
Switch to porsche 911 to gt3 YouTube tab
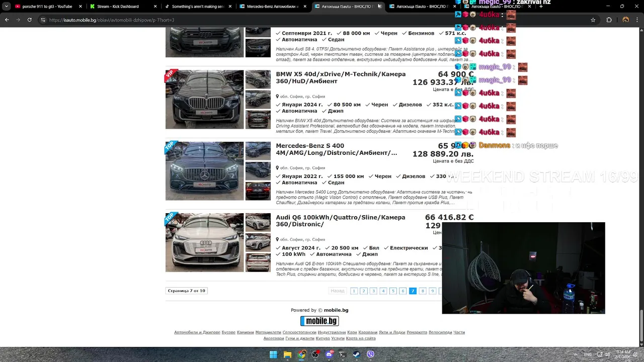click(47, 7)
